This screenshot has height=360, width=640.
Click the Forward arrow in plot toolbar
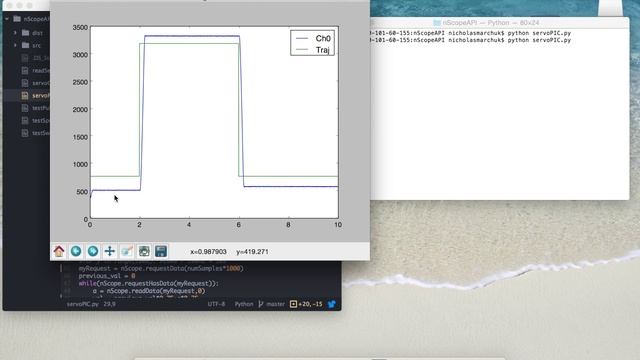pyautogui.click(x=93, y=251)
